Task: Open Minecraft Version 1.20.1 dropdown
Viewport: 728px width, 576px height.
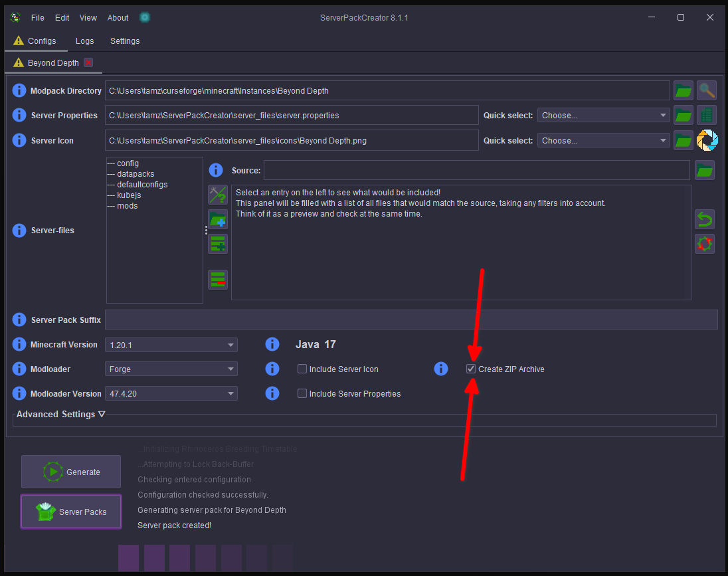Action: pos(171,345)
